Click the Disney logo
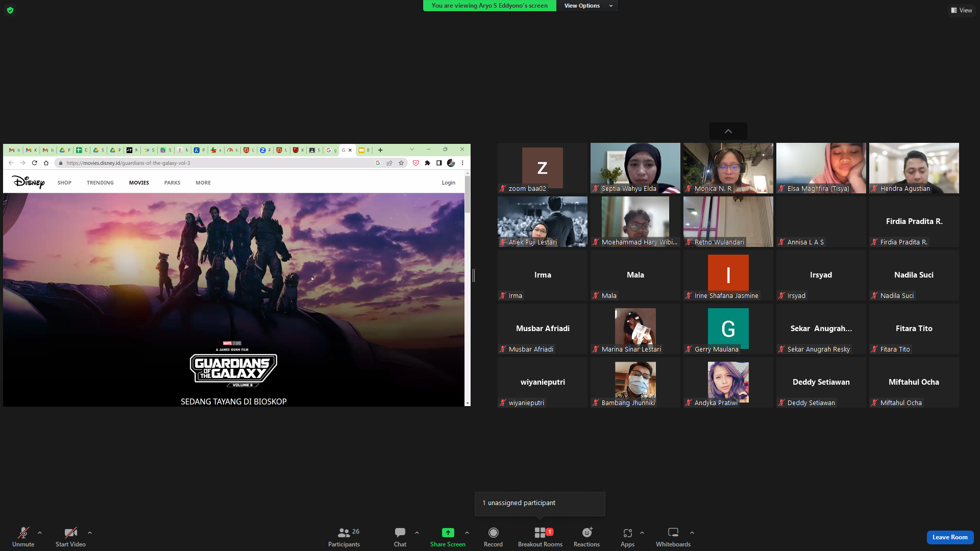 coord(28,182)
